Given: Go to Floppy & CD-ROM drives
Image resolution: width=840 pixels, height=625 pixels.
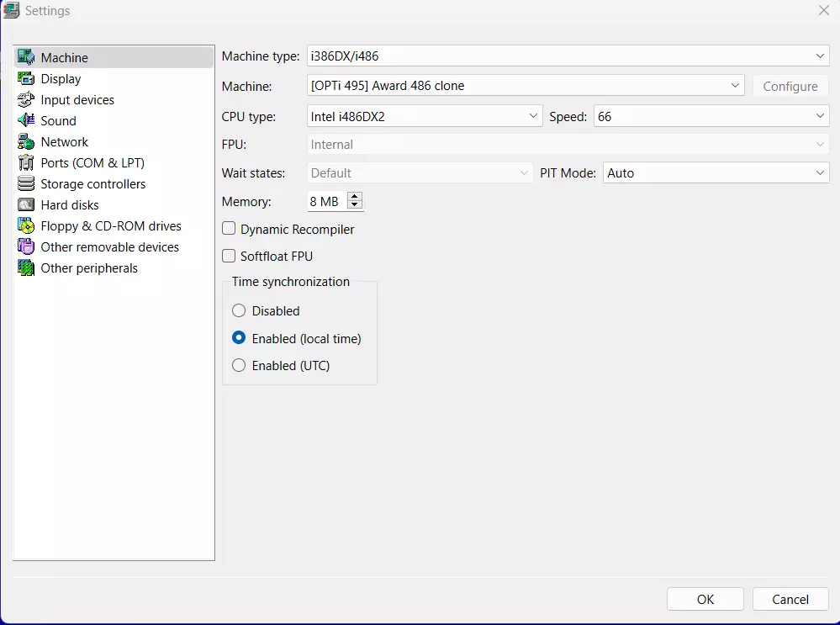Looking at the screenshot, I should 114,225.
